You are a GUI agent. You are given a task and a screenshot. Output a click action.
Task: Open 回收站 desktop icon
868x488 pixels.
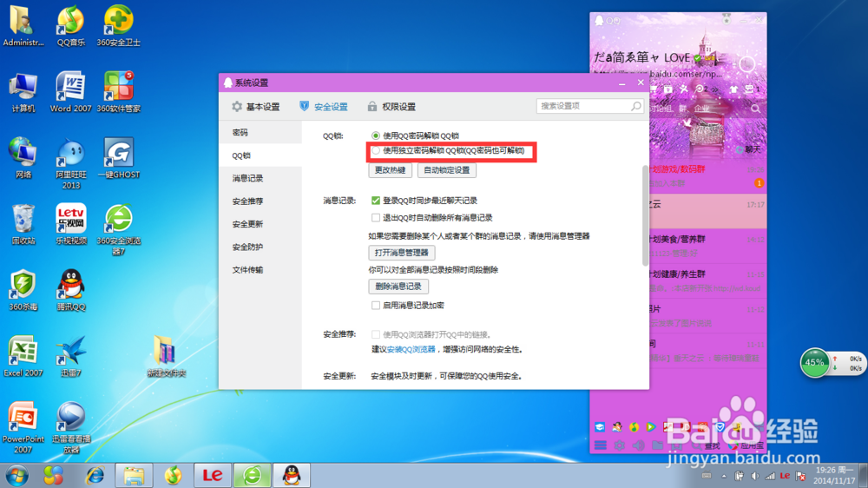[x=23, y=224]
